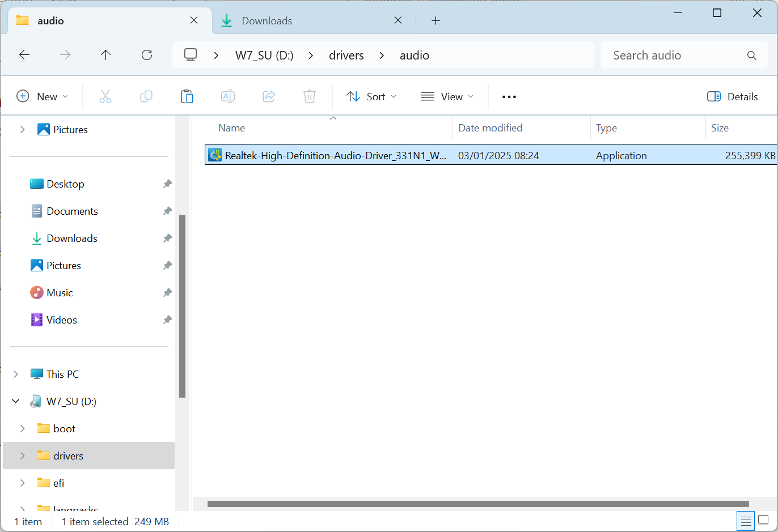
Task: Click the file list horizontal scrollbar
Action: pos(478,504)
